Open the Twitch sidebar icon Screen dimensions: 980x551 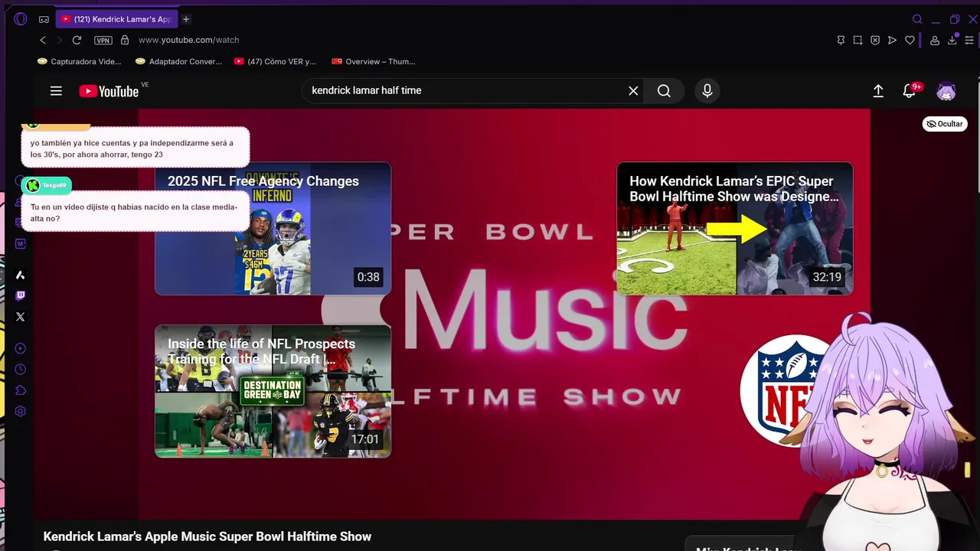tap(21, 295)
